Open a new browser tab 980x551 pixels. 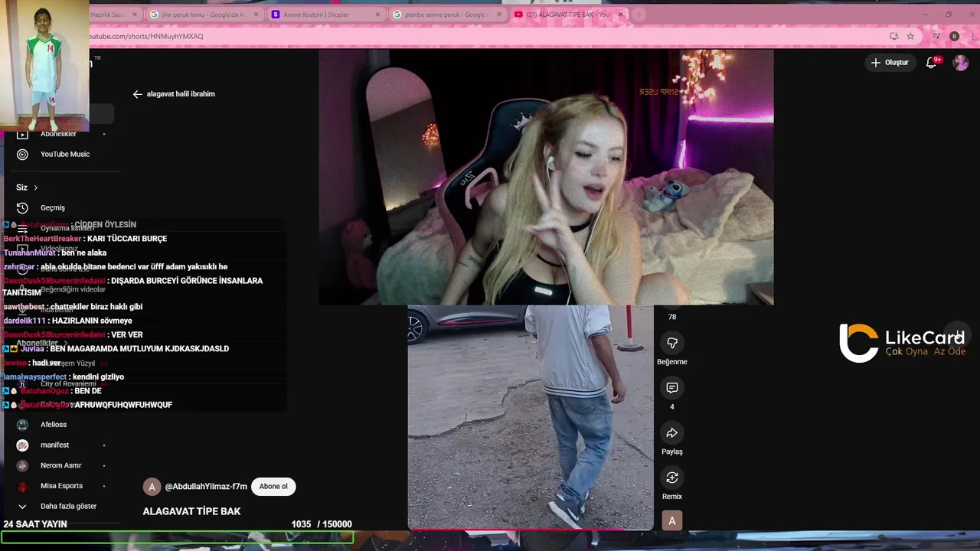click(x=639, y=15)
